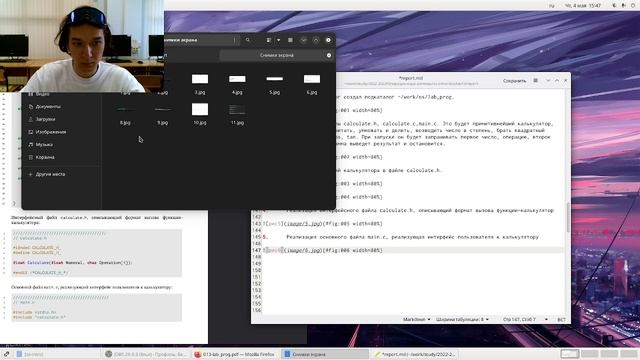Toggle list view in file manager toolbar
640x360 pixels.
(x=269, y=40)
